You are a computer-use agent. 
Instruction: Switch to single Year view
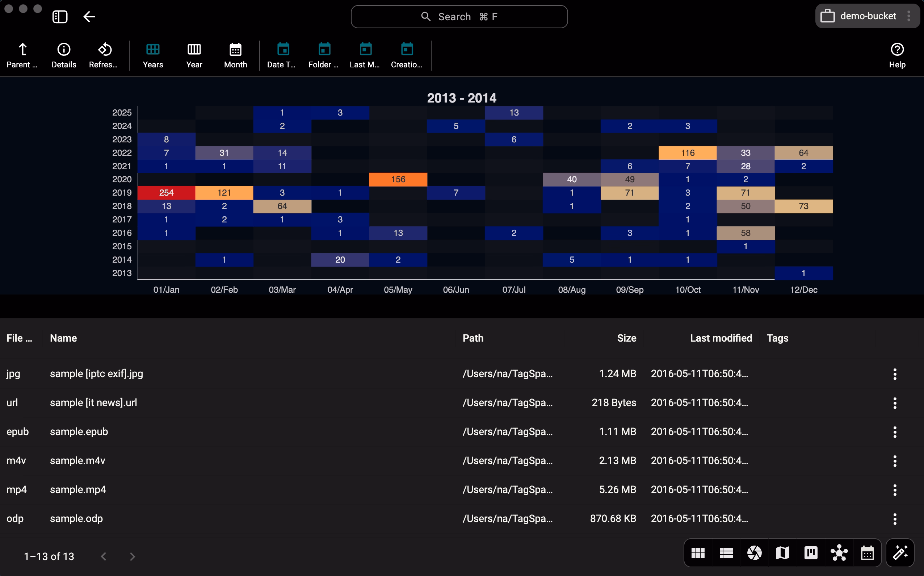click(194, 54)
